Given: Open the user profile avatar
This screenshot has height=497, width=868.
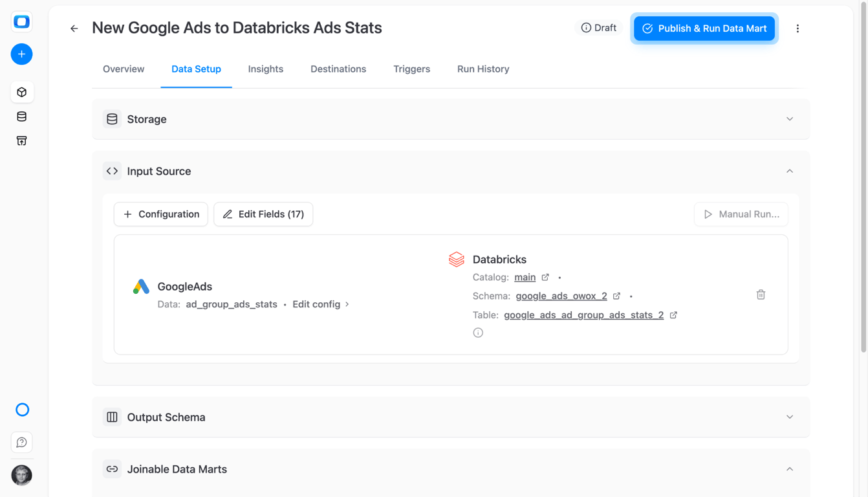Looking at the screenshot, I should point(21,475).
